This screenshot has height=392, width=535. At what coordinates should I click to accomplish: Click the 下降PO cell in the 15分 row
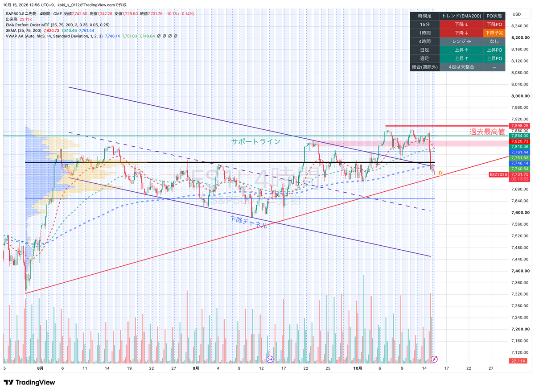coord(494,25)
